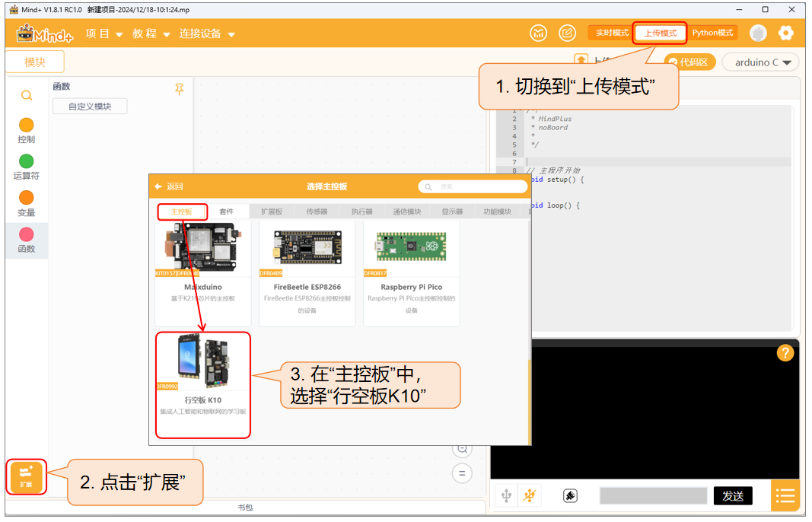This screenshot has height=522, width=812.
Task: Select the 控制 block category
Action: [27, 131]
